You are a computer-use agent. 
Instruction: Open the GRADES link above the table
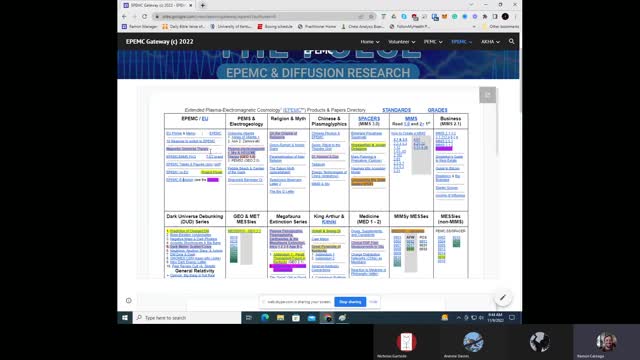coord(437,110)
